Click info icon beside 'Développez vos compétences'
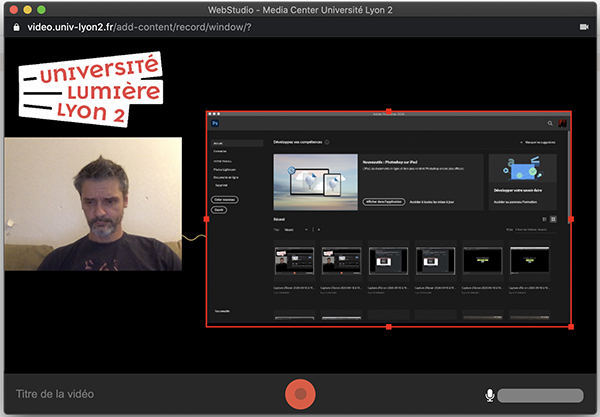Screen dimensions: 600x417 327,142
